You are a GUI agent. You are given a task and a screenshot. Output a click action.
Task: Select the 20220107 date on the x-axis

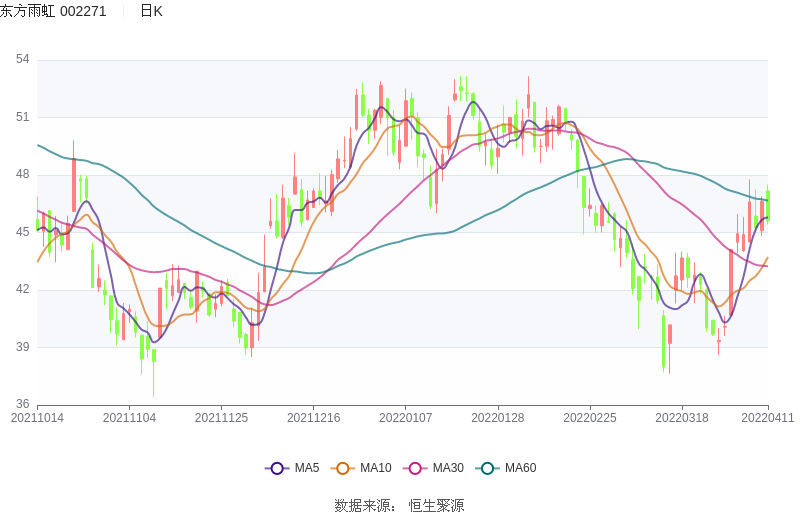[406, 418]
